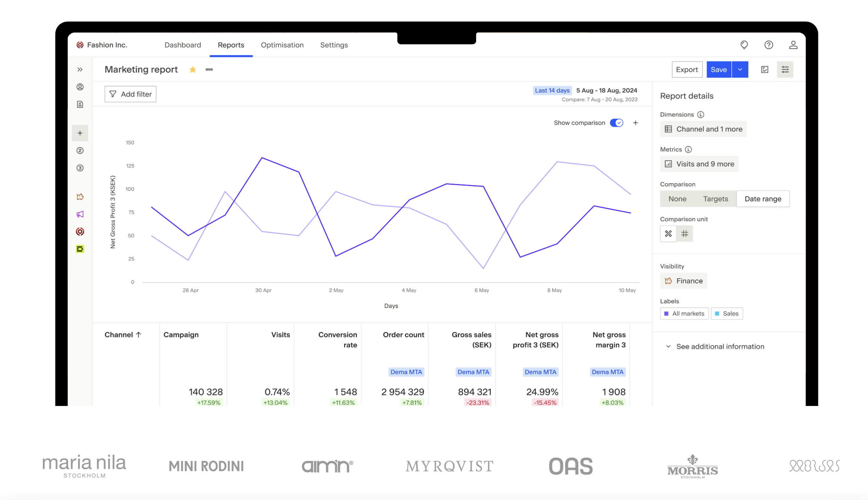868x500 pixels.
Task: Click the lightbulb ideas icon
Action: (x=744, y=45)
